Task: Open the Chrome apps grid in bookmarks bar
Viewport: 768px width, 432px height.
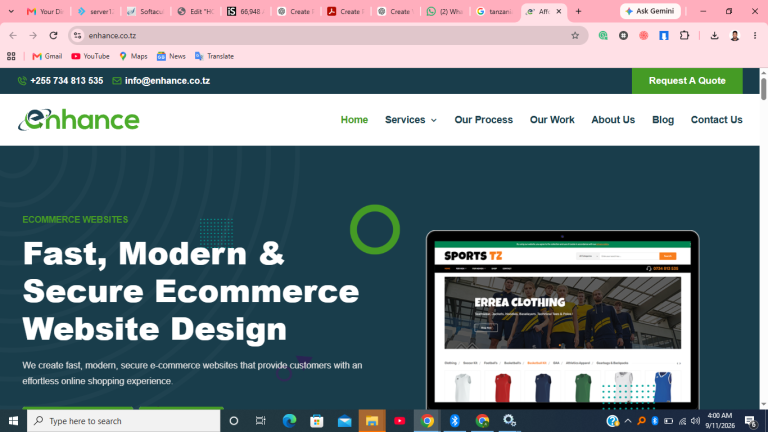Action: pyautogui.click(x=11, y=56)
